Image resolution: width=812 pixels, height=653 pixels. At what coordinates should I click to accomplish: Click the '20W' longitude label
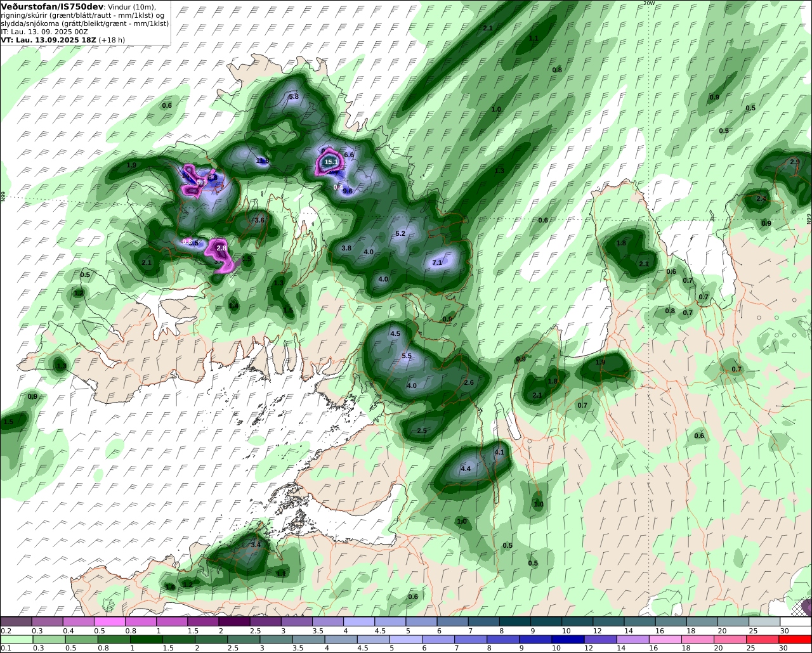[x=648, y=3]
